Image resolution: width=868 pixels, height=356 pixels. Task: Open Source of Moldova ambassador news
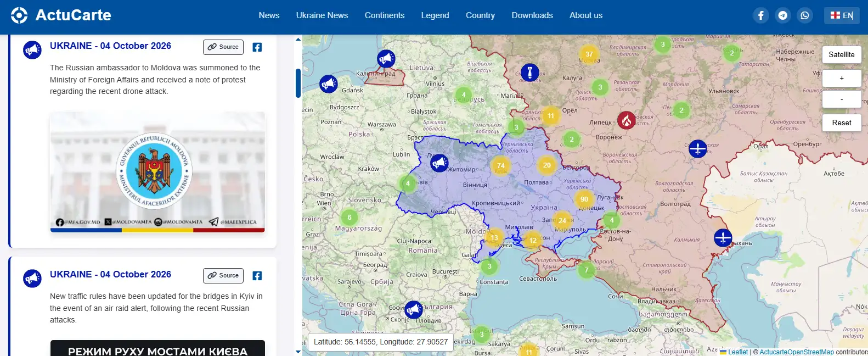[223, 47]
